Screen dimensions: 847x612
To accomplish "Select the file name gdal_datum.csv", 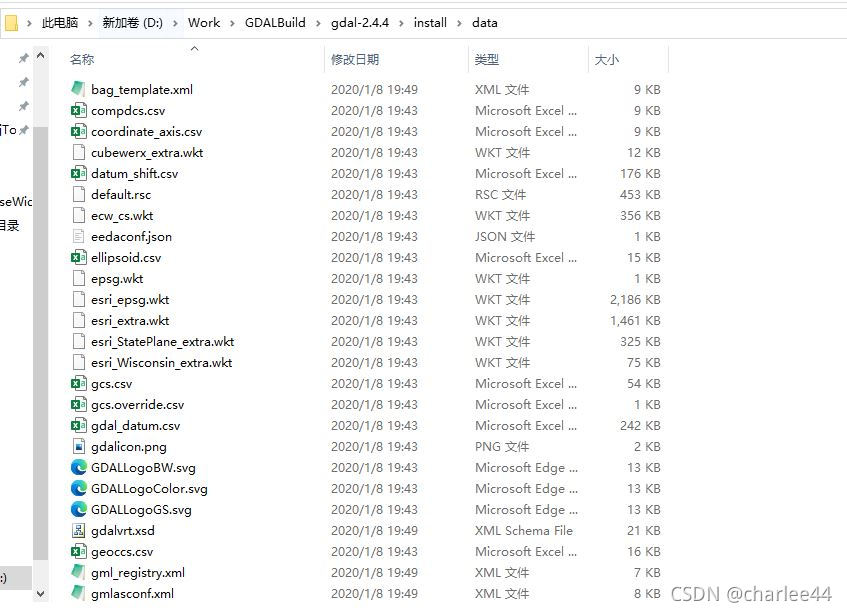I will pos(135,426).
